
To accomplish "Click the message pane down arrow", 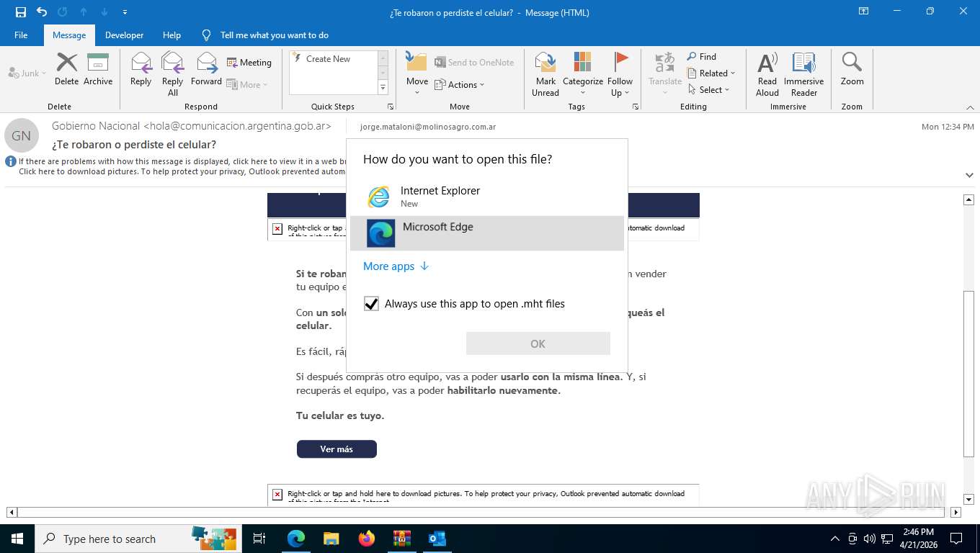I will pyautogui.click(x=969, y=498).
